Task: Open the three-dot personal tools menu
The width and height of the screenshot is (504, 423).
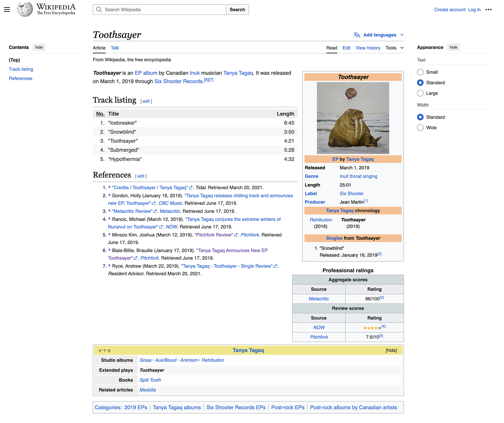Action: click(x=488, y=10)
